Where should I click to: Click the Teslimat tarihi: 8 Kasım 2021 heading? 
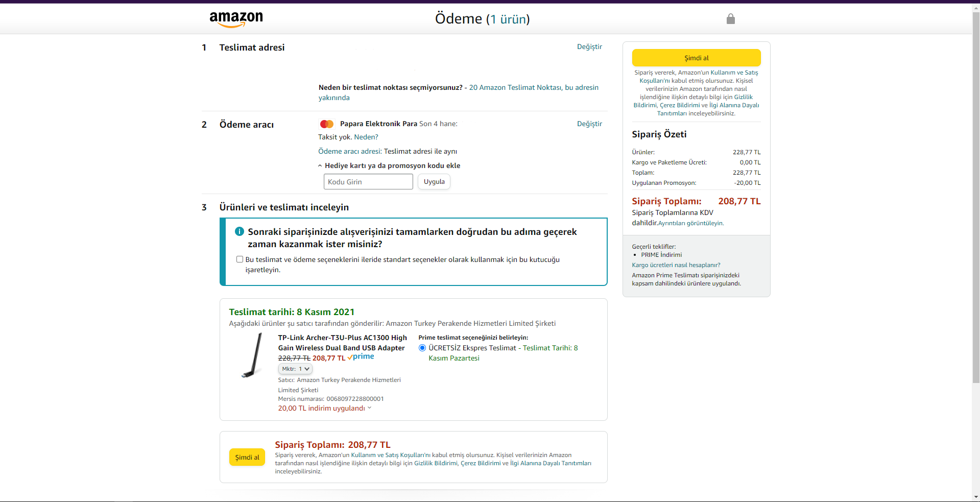(292, 312)
